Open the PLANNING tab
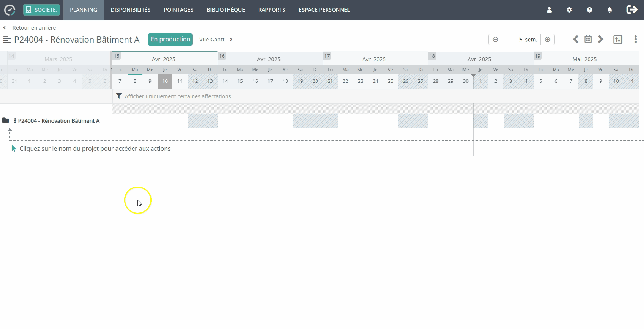This screenshot has width=644, height=329. tap(84, 10)
